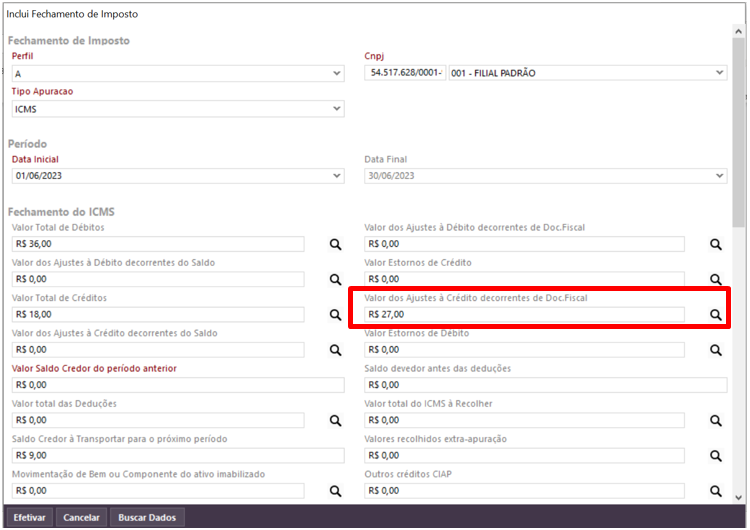
Task: Open lookup for Valor Estornos de Crédito
Action: [x=716, y=279]
